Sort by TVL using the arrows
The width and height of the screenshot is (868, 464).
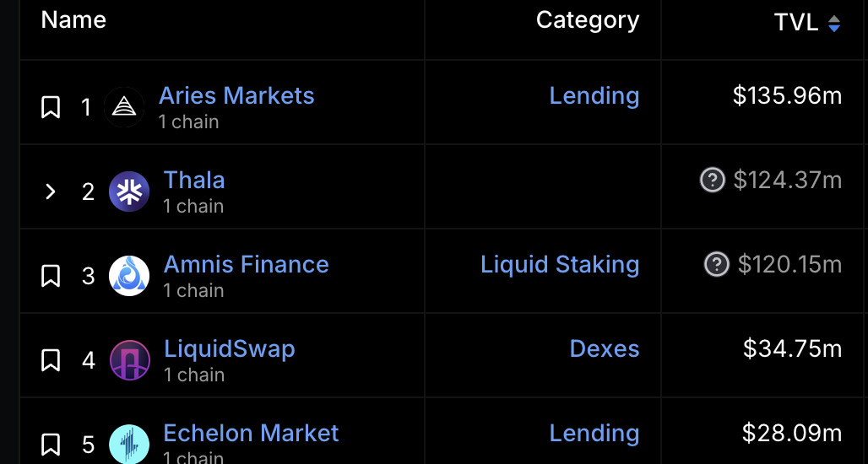point(833,24)
